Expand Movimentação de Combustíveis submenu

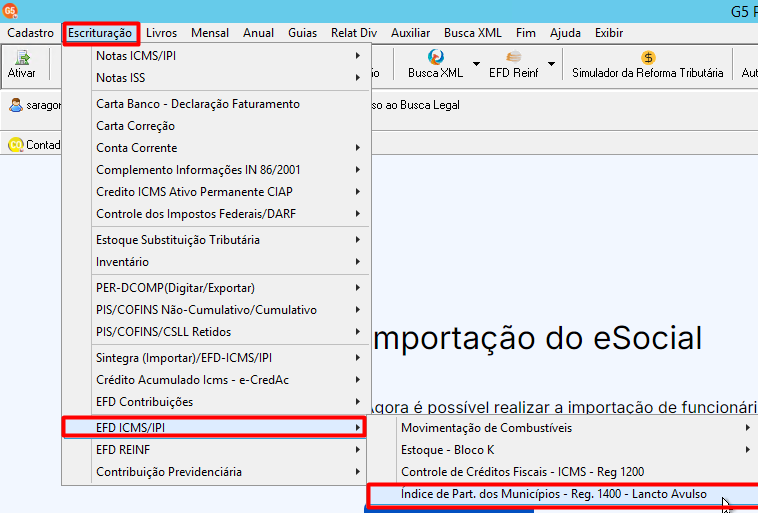pyautogui.click(x=563, y=428)
